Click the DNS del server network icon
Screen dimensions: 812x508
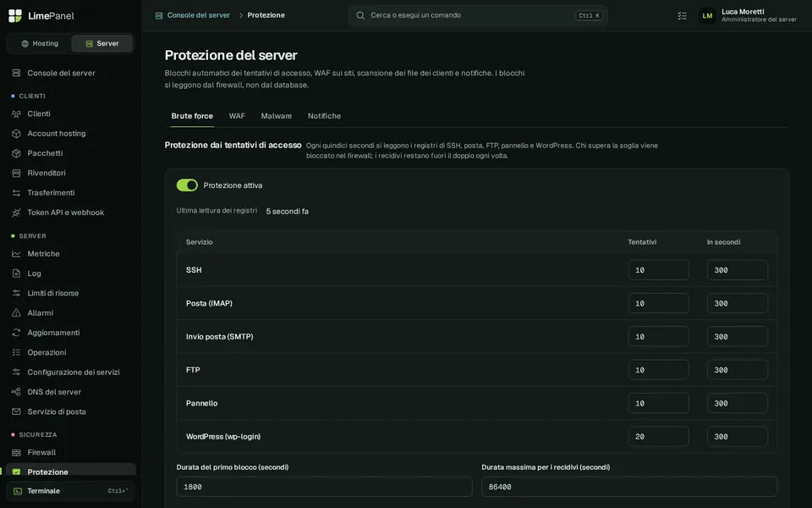[16, 392]
